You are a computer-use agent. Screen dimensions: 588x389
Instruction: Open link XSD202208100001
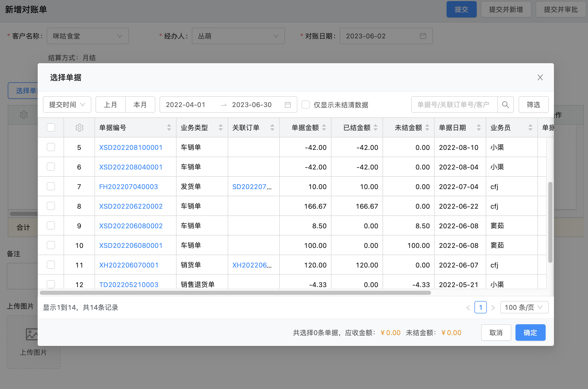(131, 148)
